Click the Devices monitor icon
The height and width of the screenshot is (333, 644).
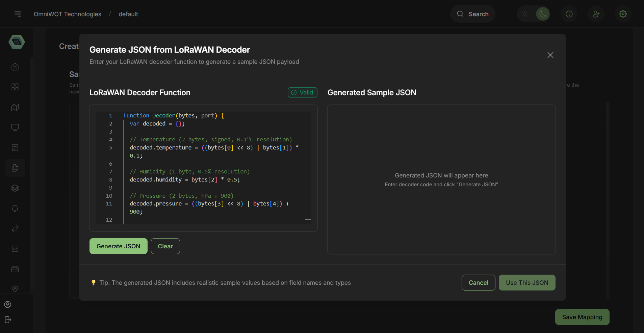pyautogui.click(x=15, y=127)
